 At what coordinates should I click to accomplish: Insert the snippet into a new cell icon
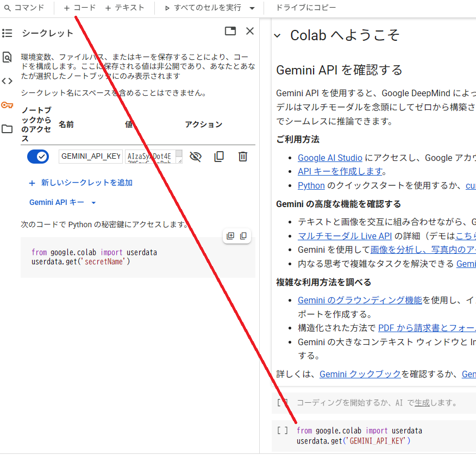[230, 236]
